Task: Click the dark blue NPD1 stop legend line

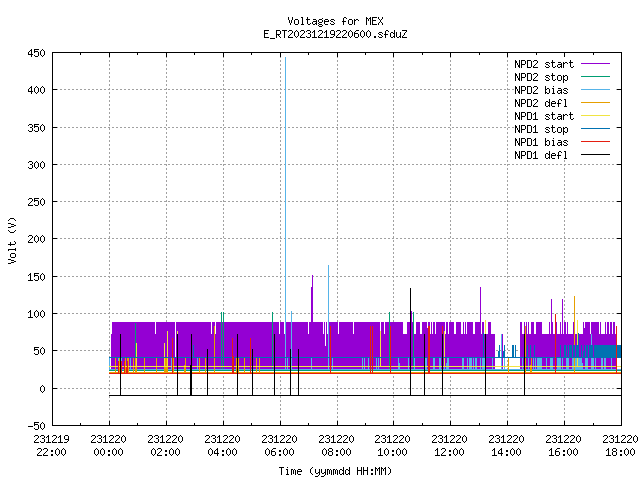Action: [x=595, y=129]
